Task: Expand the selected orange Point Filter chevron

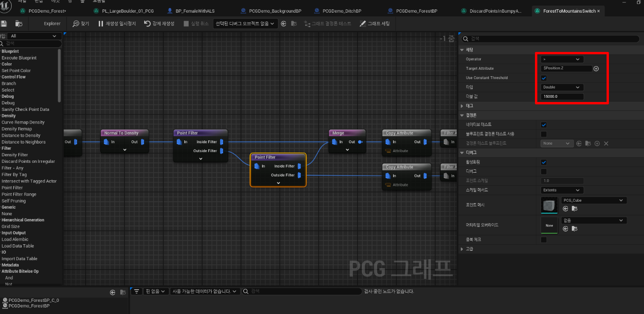Action: point(278,183)
